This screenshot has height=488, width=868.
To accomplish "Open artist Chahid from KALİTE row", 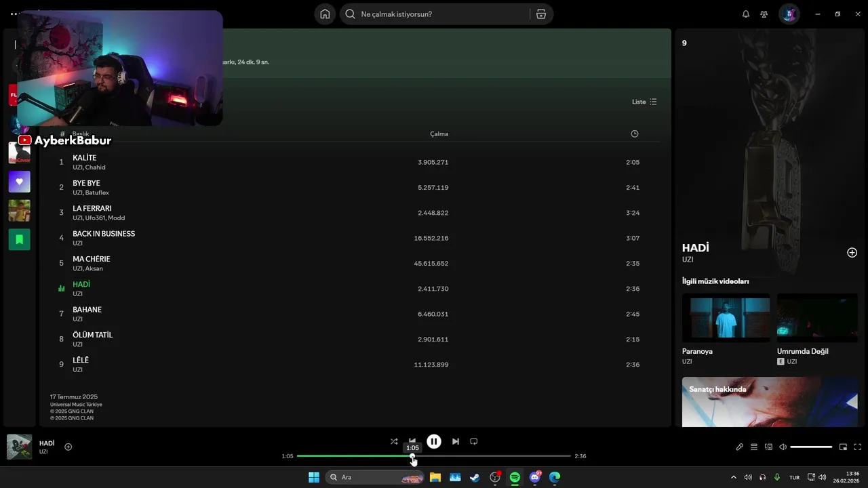I will [96, 167].
